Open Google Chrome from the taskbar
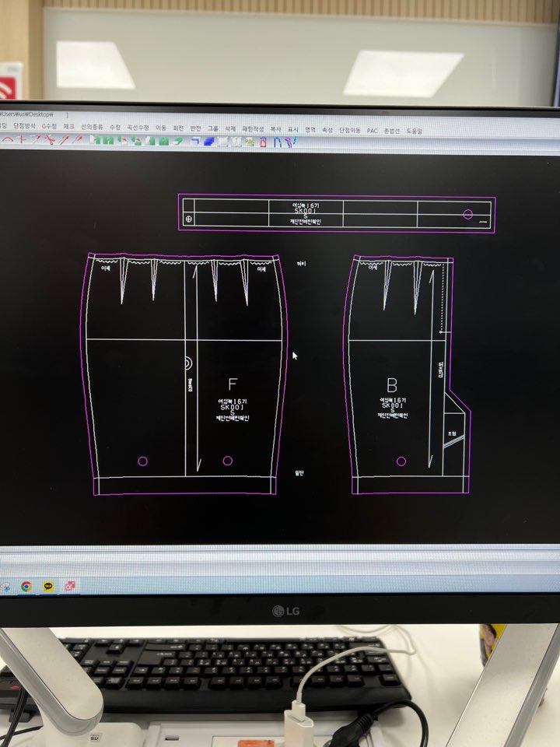 point(26,586)
